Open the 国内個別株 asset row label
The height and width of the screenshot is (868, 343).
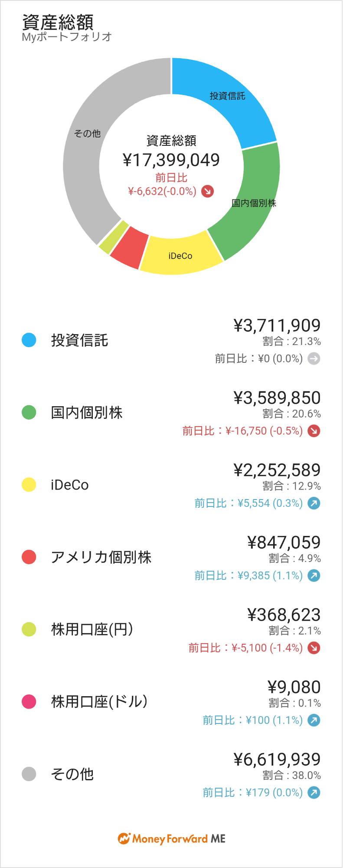(87, 412)
